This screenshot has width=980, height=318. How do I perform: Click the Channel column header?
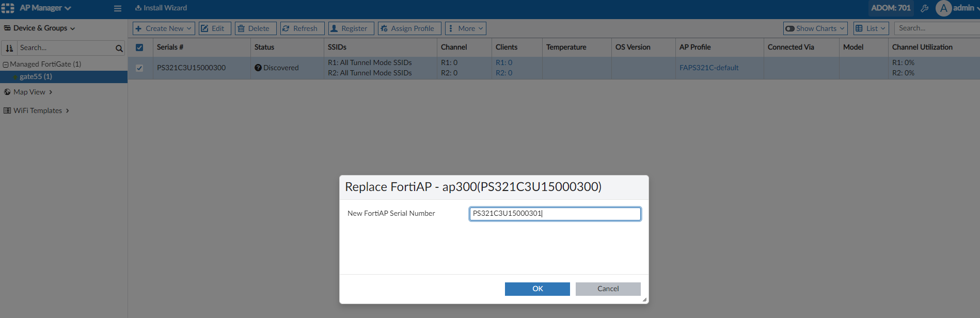[x=454, y=47]
